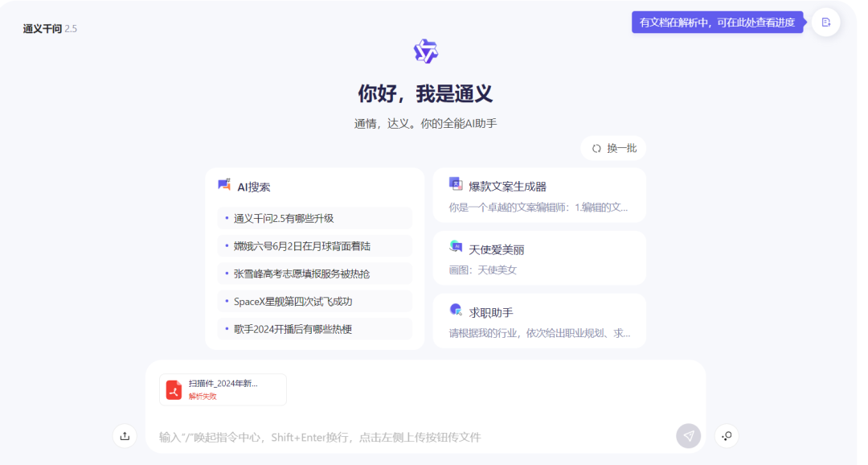868x465 pixels.
Task: Open the 天使爱美丽 card
Action: [x=539, y=258]
